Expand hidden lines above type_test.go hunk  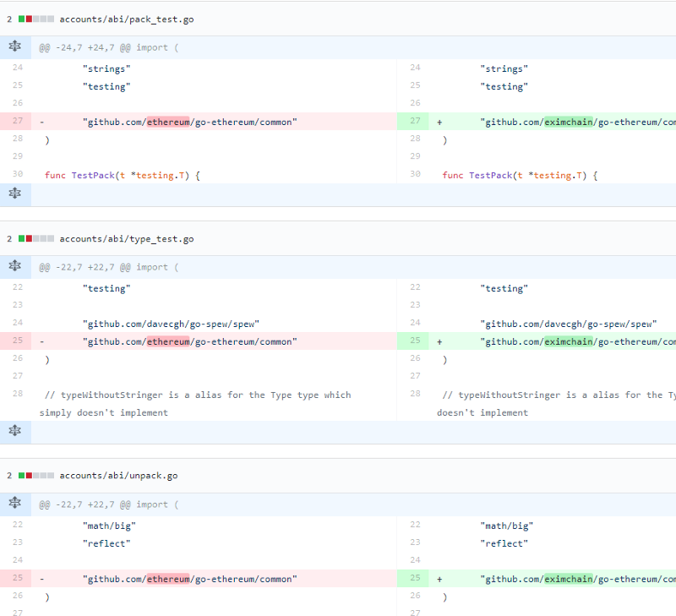[14, 267]
